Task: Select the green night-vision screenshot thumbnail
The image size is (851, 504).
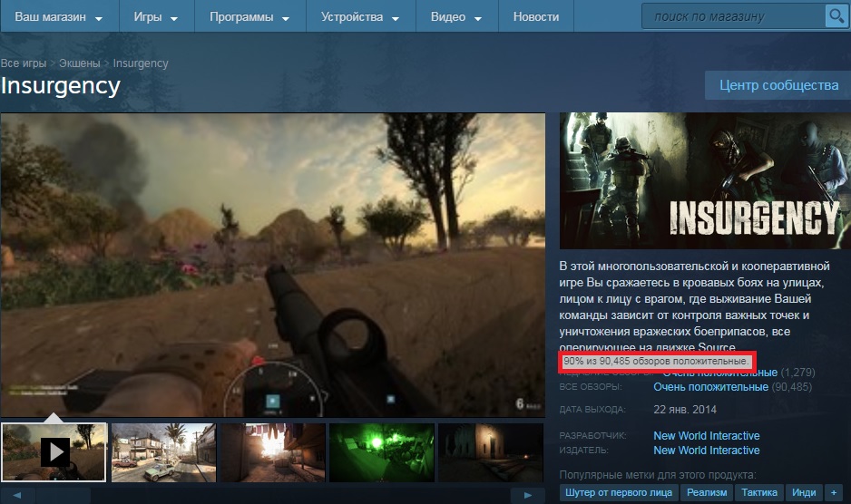Action: tap(382, 453)
